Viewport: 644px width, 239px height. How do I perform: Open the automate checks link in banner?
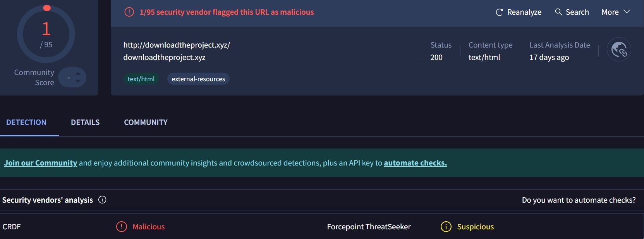pos(415,163)
